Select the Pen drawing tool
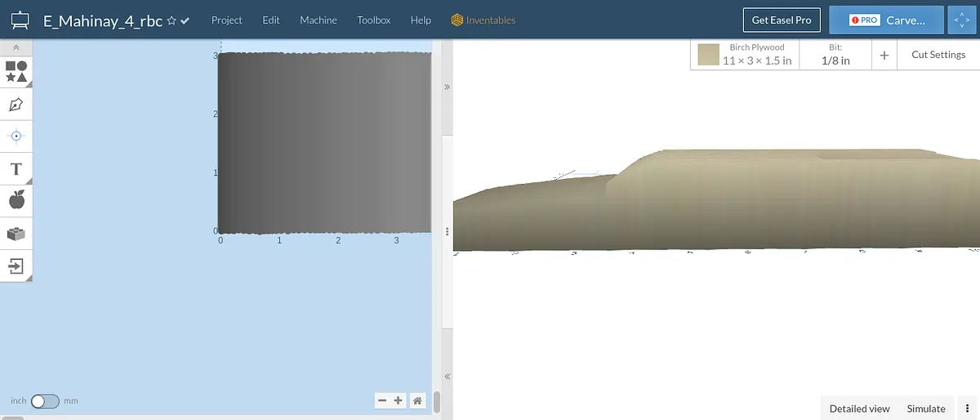The image size is (980, 420). (16, 105)
